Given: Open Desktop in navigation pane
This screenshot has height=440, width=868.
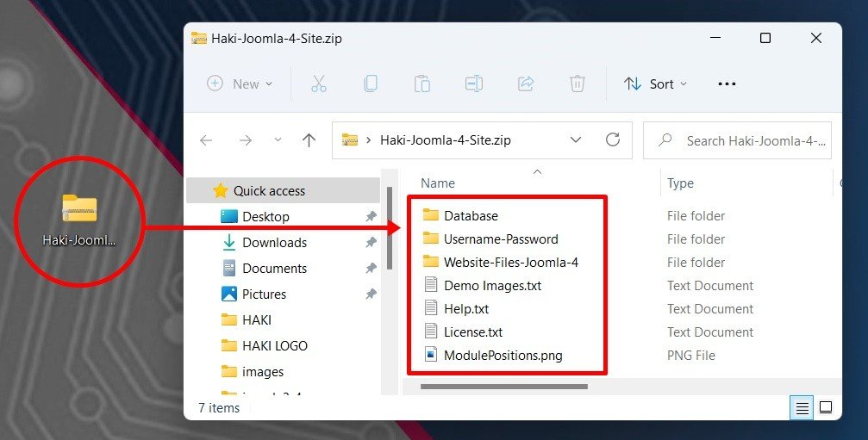Looking at the screenshot, I should tap(265, 217).
